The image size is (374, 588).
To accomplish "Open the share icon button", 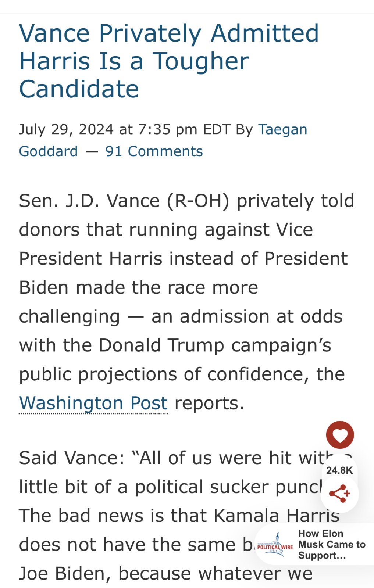I will pyautogui.click(x=339, y=494).
